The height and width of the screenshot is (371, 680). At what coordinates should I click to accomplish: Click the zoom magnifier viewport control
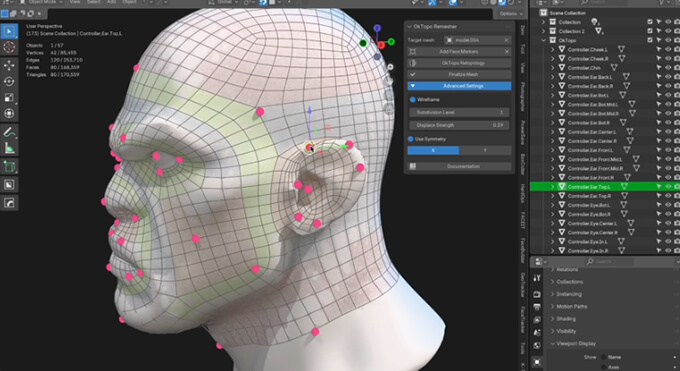pos(390,67)
